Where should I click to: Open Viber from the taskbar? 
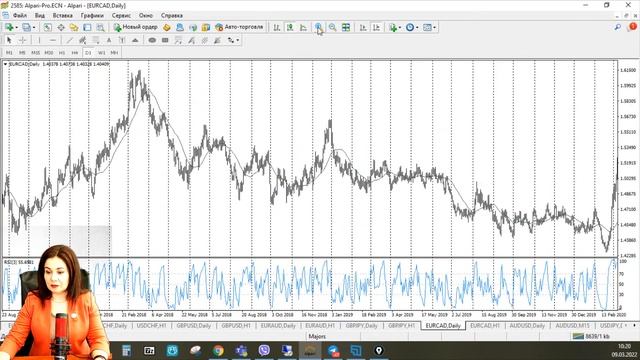264,350
